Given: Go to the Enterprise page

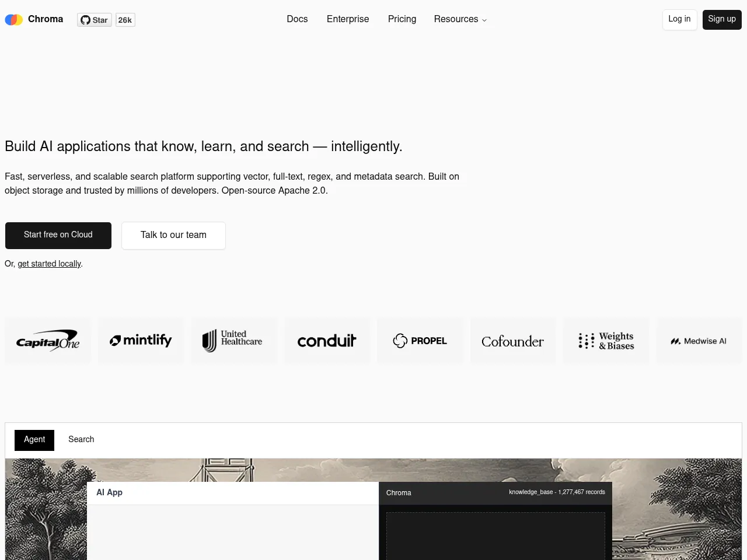Looking at the screenshot, I should tap(348, 19).
